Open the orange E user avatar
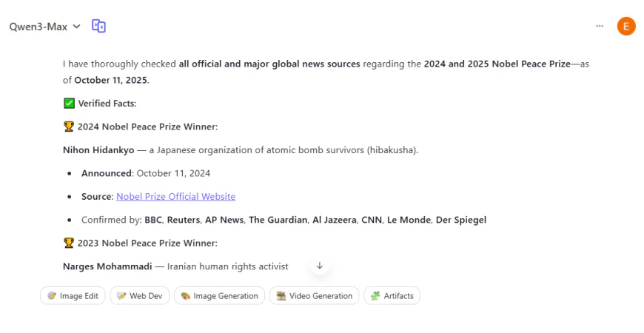The height and width of the screenshot is (333, 644). (626, 27)
